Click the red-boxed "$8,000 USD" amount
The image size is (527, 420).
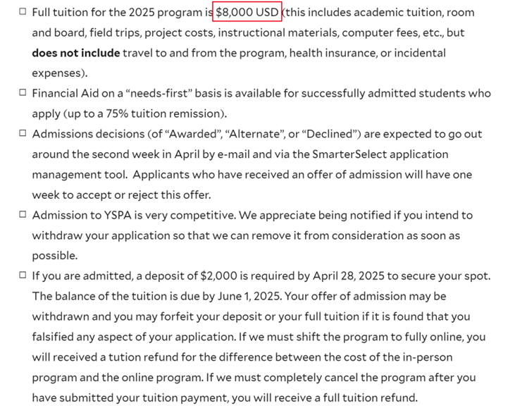pyautogui.click(x=248, y=12)
